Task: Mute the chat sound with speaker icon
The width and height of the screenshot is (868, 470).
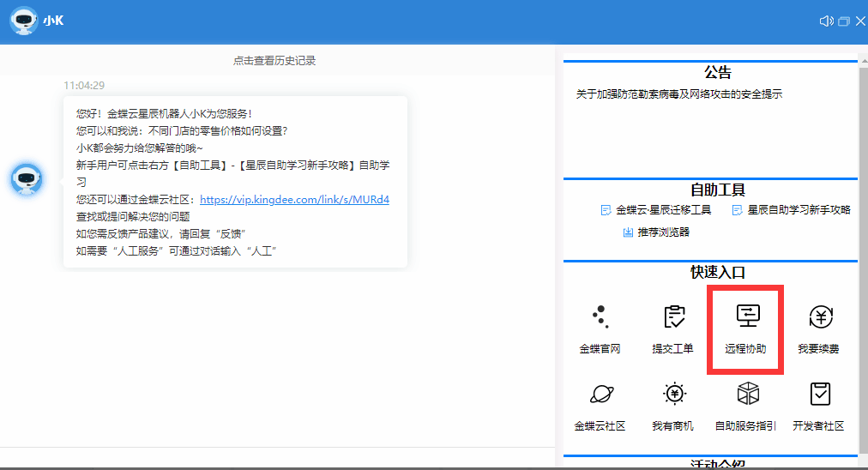Action: tap(827, 21)
